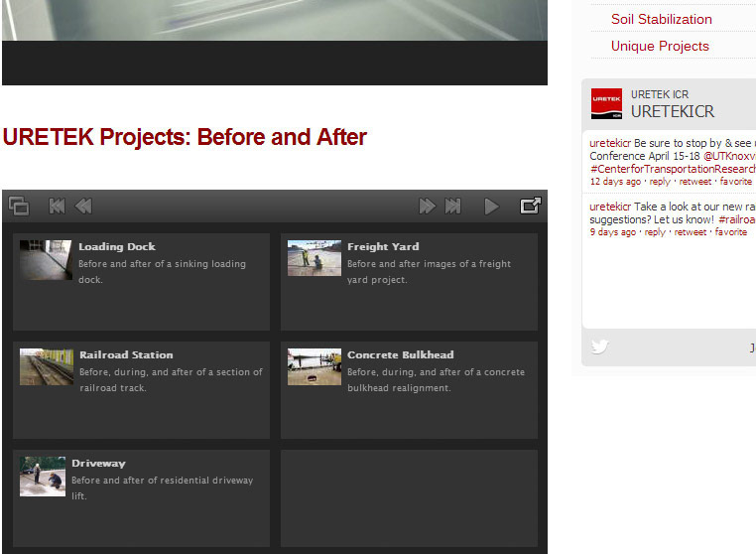756x554 pixels.
Task: Open Soil Stabilization sidebar link
Action: pos(662,19)
